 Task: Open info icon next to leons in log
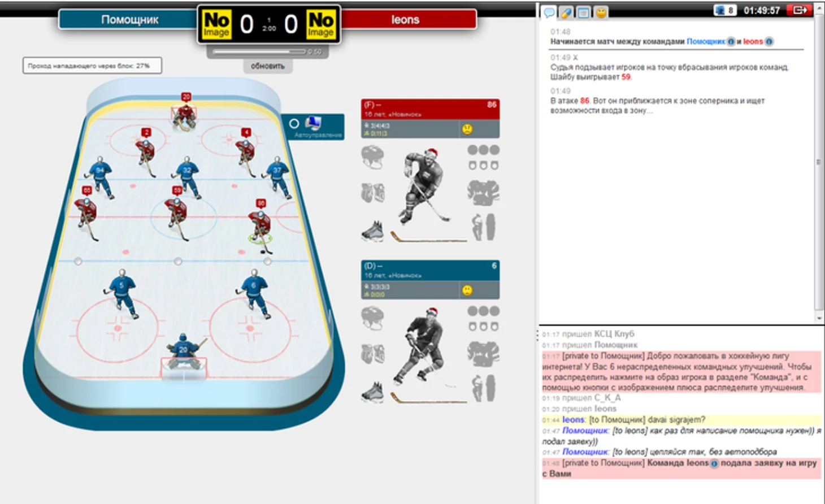(x=768, y=41)
